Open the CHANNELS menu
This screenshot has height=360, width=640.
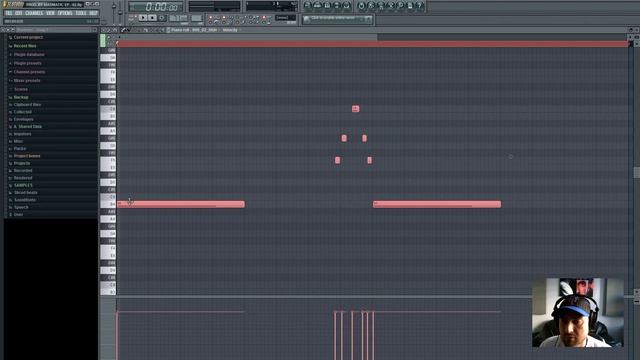coord(34,13)
